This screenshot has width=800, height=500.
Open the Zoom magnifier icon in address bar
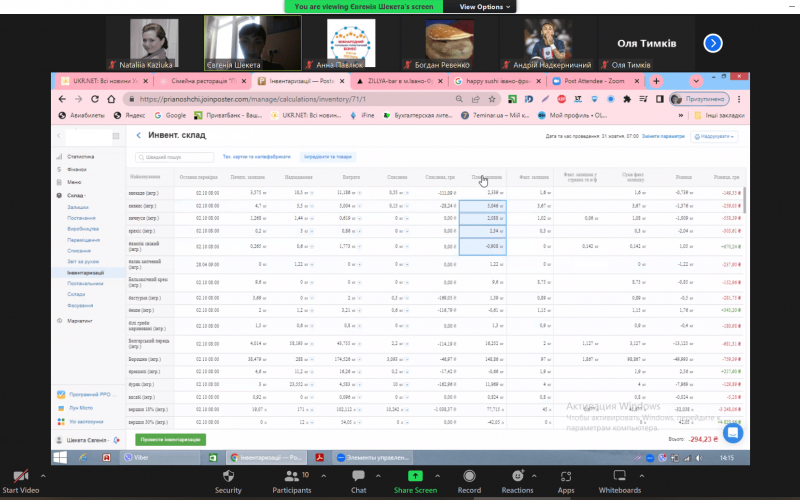(459, 99)
